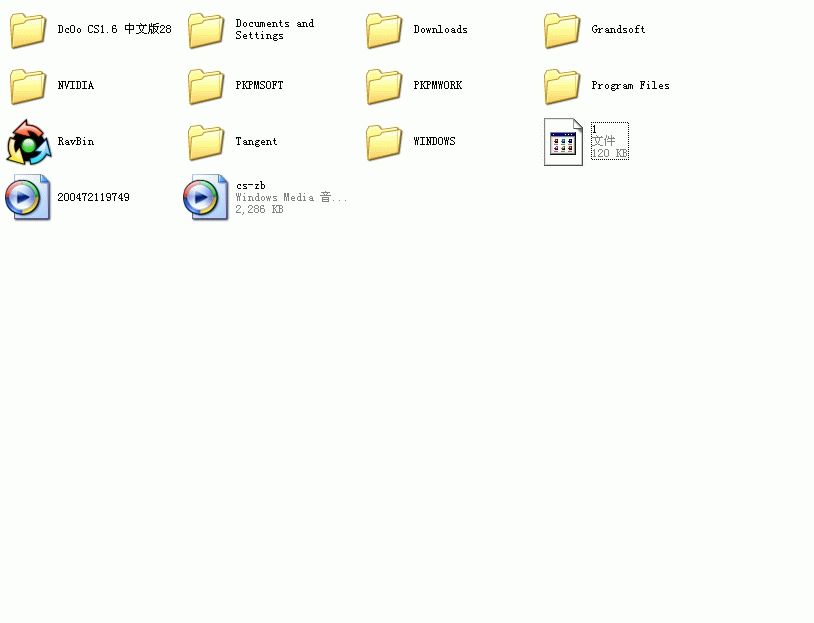The image size is (814, 623).
Task: Click the "Windows Media 音..." type text
Action: coord(291,197)
